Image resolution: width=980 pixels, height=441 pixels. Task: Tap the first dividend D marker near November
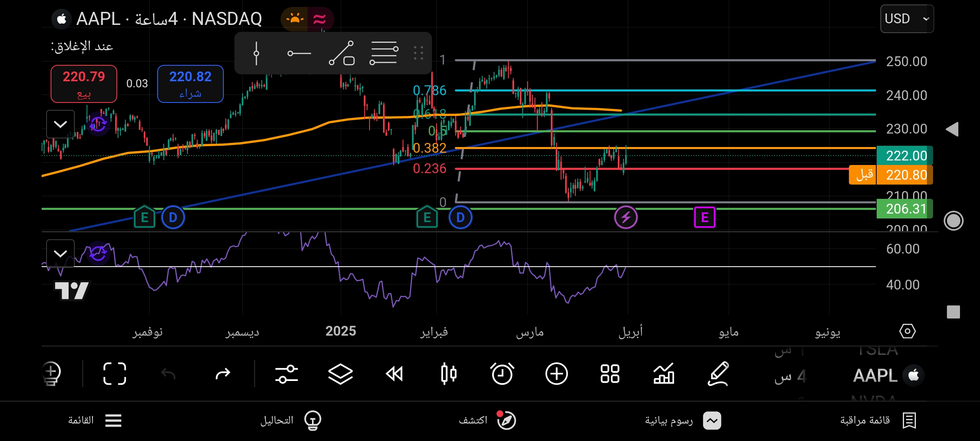(x=173, y=217)
